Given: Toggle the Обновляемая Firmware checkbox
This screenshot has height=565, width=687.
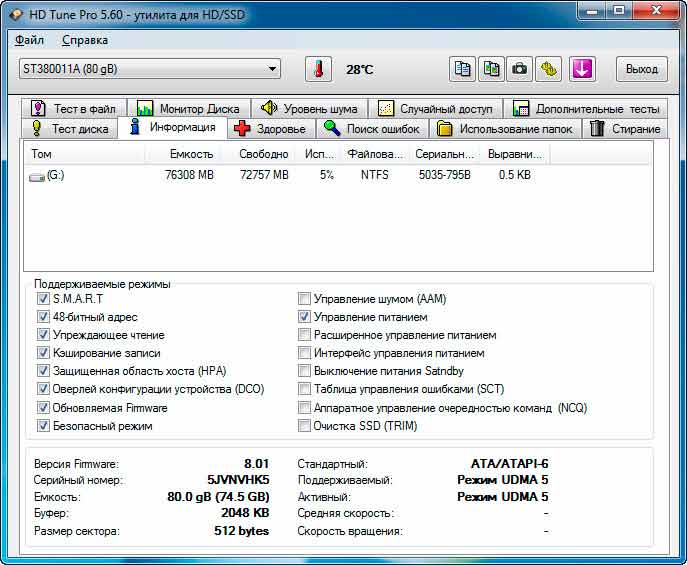Looking at the screenshot, I should click(43, 408).
